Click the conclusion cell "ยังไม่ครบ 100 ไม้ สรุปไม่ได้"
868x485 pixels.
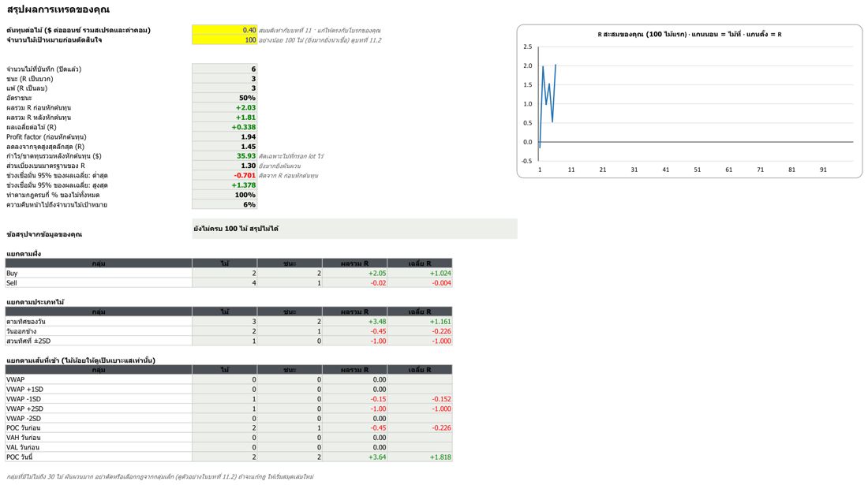click(354, 229)
